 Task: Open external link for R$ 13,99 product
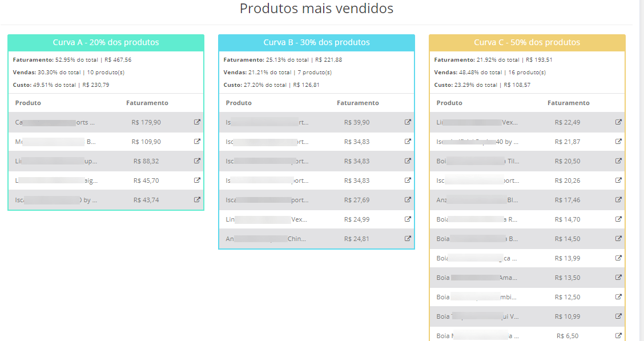pos(618,258)
